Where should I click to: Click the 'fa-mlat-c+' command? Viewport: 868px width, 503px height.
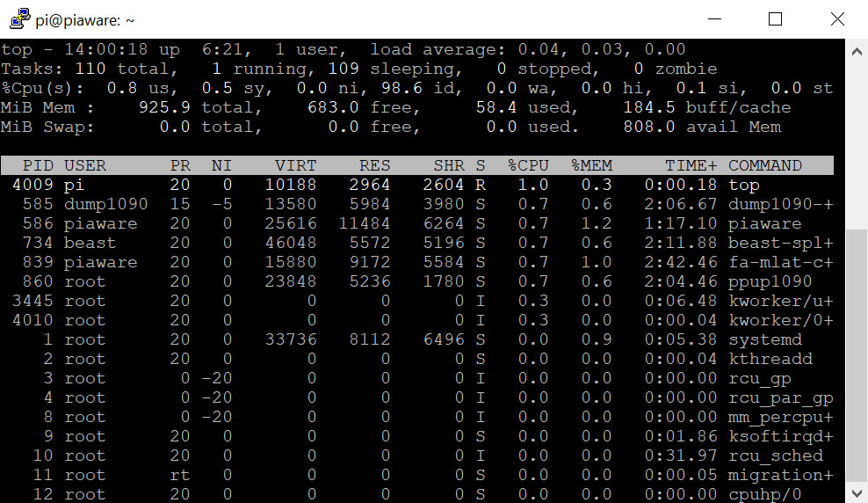coord(780,263)
